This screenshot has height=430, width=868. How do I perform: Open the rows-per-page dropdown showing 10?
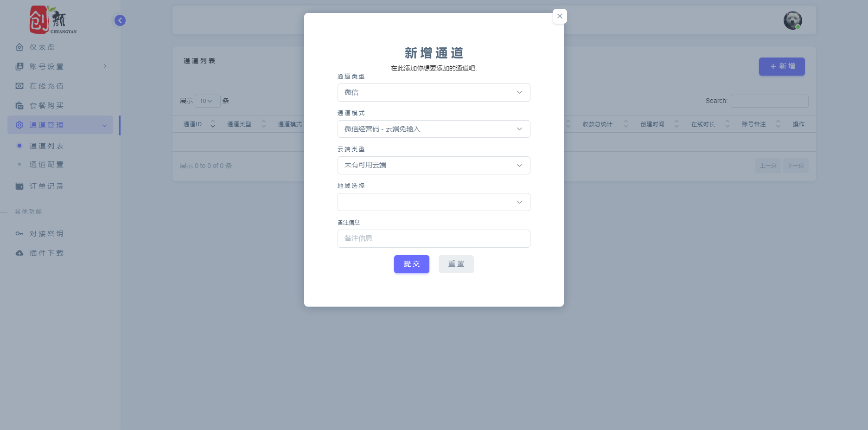pyautogui.click(x=207, y=101)
